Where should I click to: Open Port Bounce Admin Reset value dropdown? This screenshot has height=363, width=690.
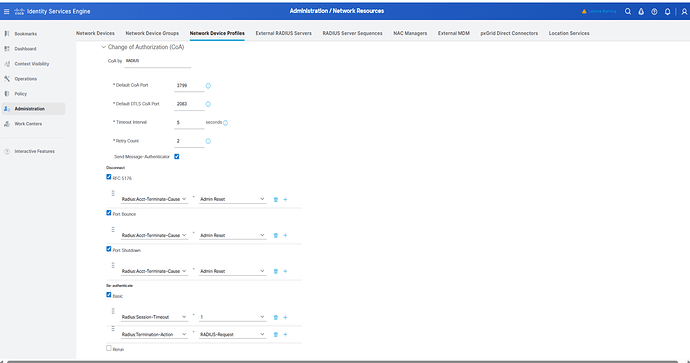coord(232,235)
